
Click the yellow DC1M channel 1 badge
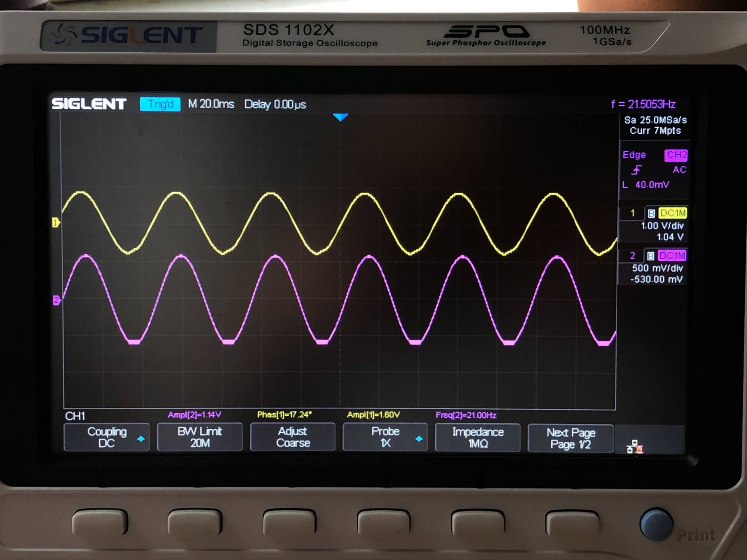pos(673,213)
